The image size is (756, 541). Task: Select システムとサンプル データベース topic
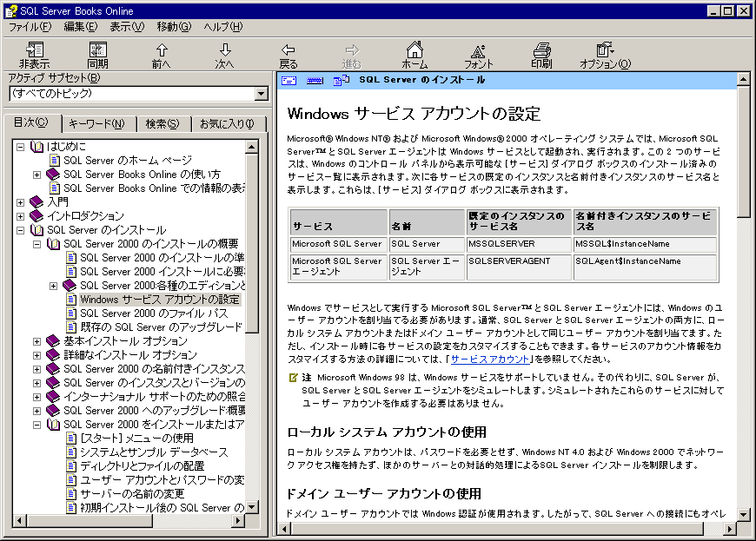[154, 452]
